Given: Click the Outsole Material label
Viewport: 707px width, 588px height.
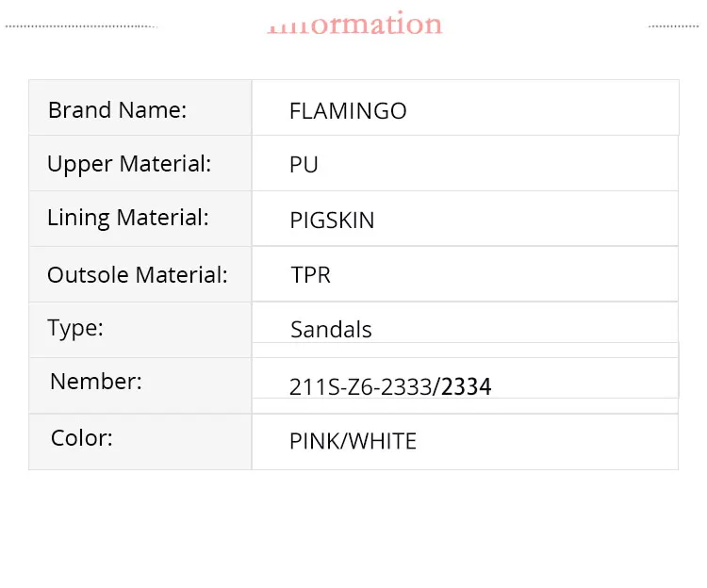Looking at the screenshot, I should [x=137, y=275].
